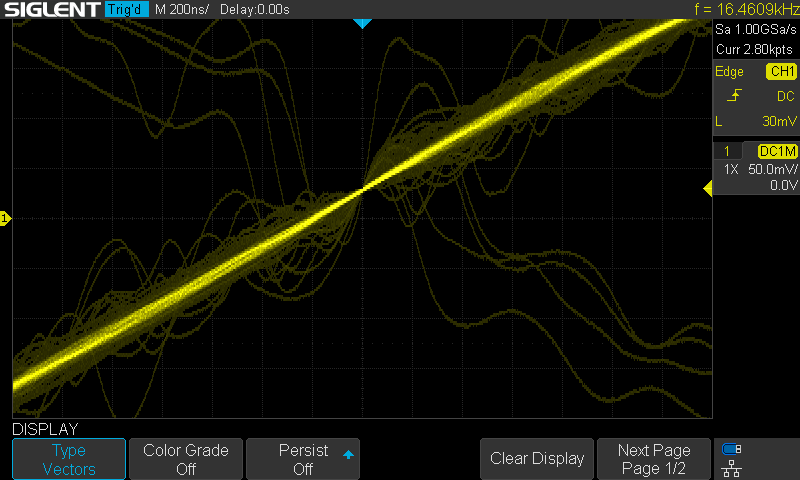Click the SIGLENT logo

[52, 9]
